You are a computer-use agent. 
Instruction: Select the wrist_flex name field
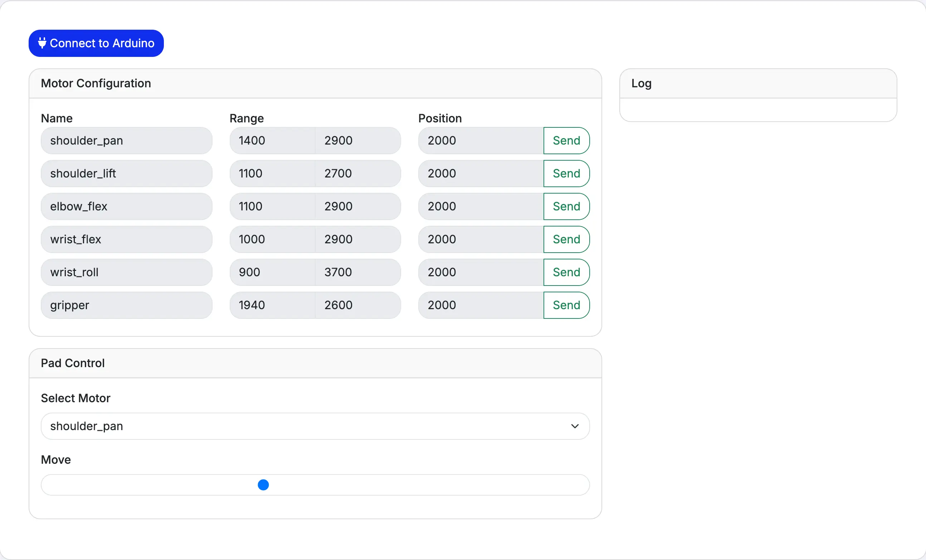pyautogui.click(x=126, y=239)
